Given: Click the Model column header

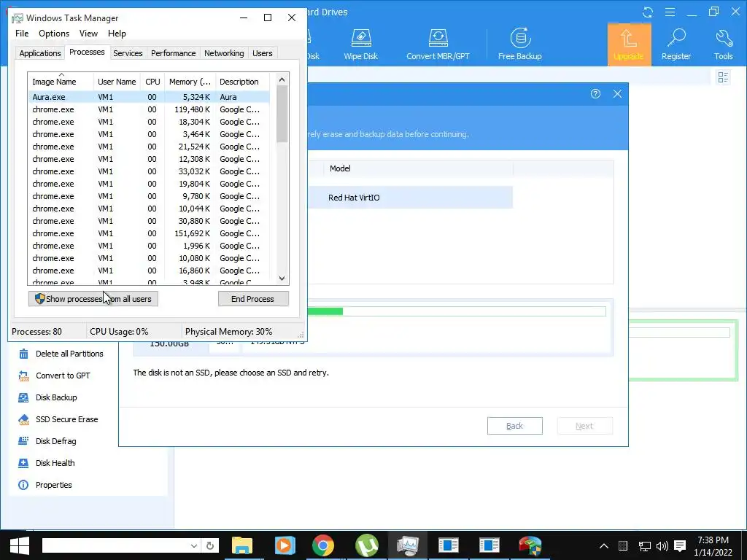Looking at the screenshot, I should (x=418, y=168).
